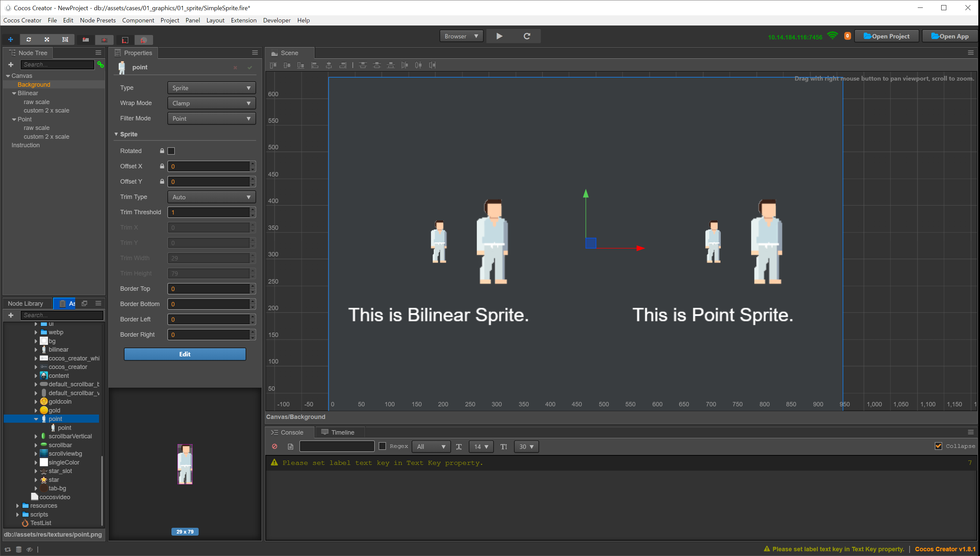980x556 pixels.
Task: Select the scale transform tool
Action: click(47, 39)
